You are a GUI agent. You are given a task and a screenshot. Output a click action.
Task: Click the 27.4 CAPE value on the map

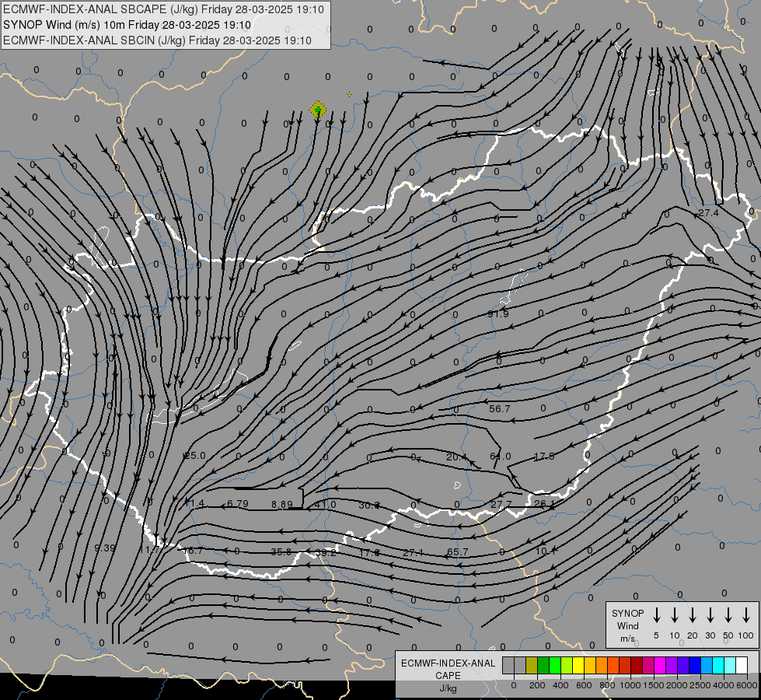click(708, 213)
